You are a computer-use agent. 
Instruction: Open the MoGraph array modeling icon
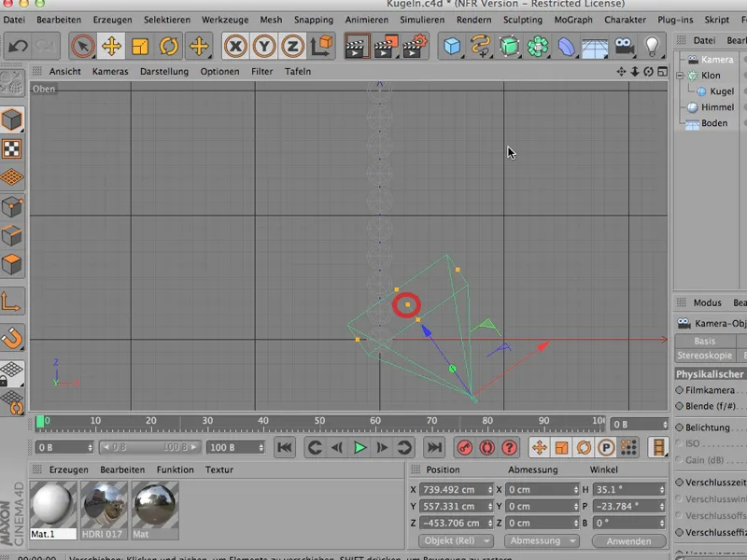point(538,46)
